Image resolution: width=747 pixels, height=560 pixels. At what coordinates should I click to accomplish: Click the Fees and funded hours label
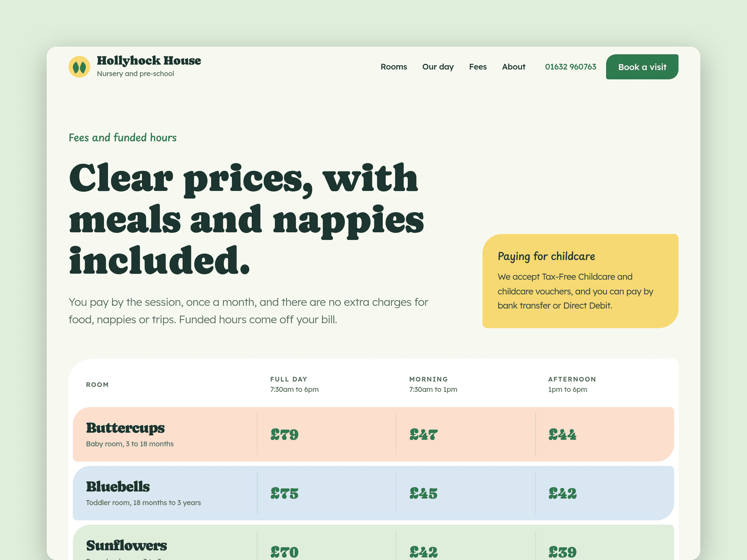click(x=123, y=138)
